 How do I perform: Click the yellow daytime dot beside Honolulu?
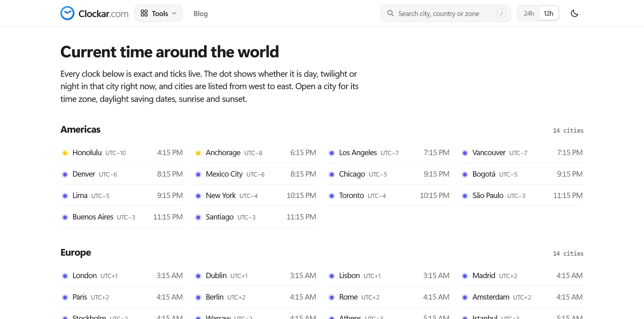pyautogui.click(x=65, y=153)
